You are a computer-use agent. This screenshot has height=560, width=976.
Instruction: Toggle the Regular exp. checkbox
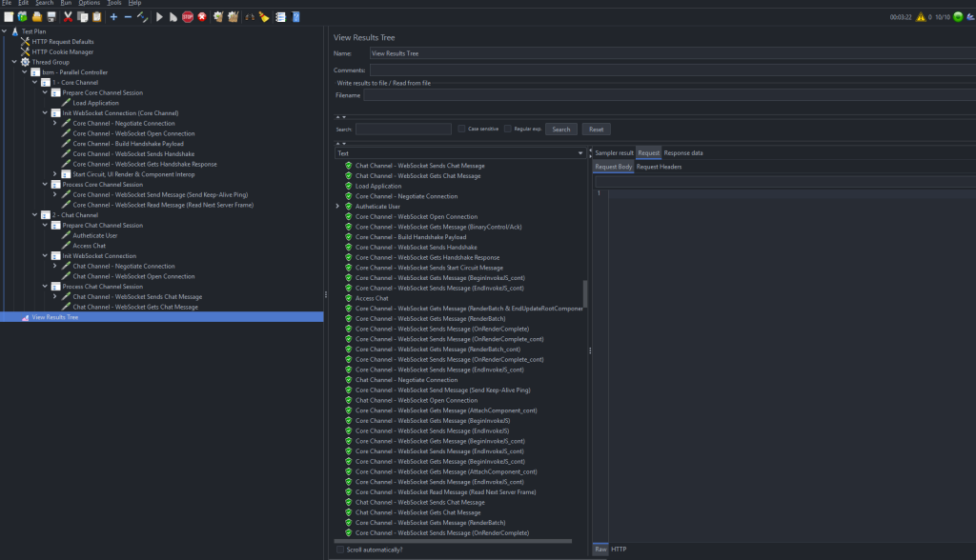point(507,129)
